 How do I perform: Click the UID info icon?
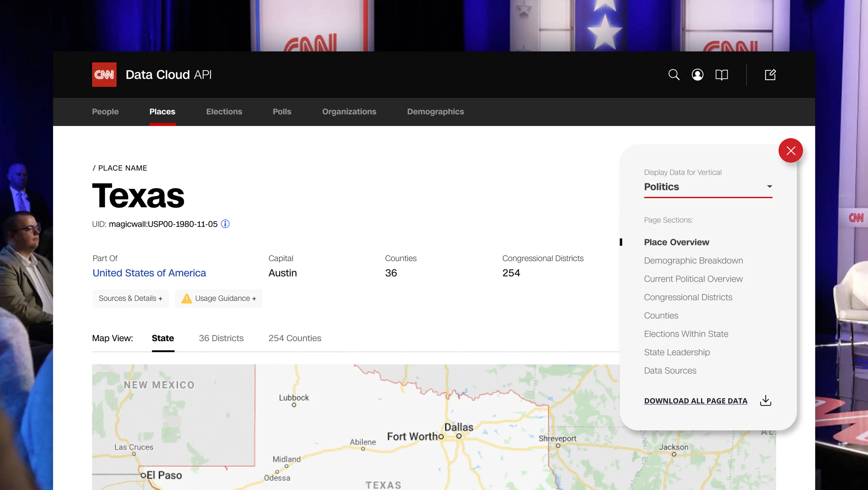[x=225, y=224]
